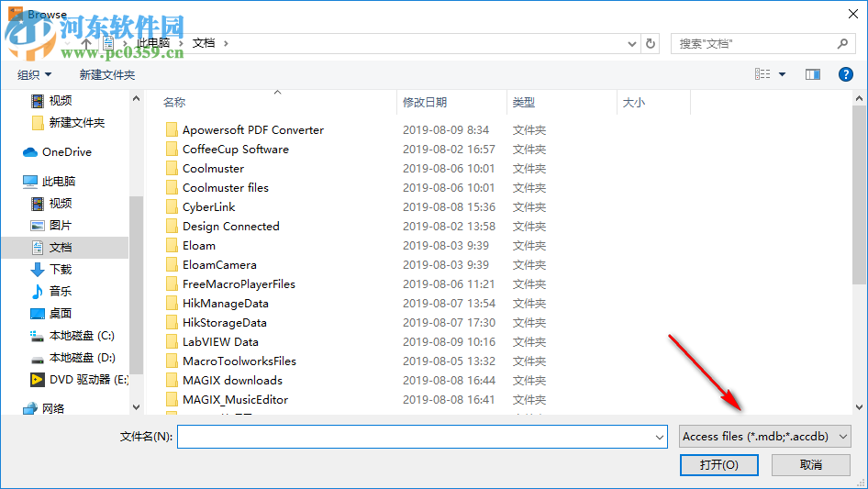The height and width of the screenshot is (489, 868).
Task: Click folder icon of FreeMacroPlayerFiles
Action: 172,284
